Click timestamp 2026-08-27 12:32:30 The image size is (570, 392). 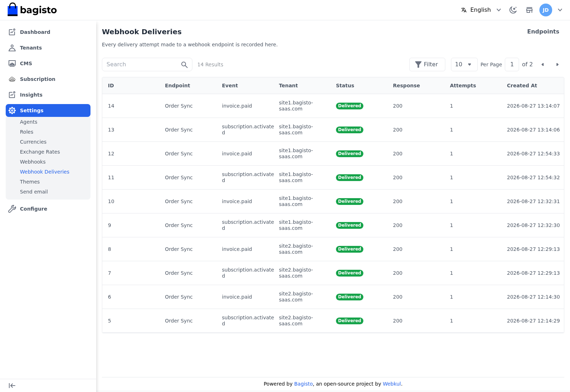[x=533, y=225]
